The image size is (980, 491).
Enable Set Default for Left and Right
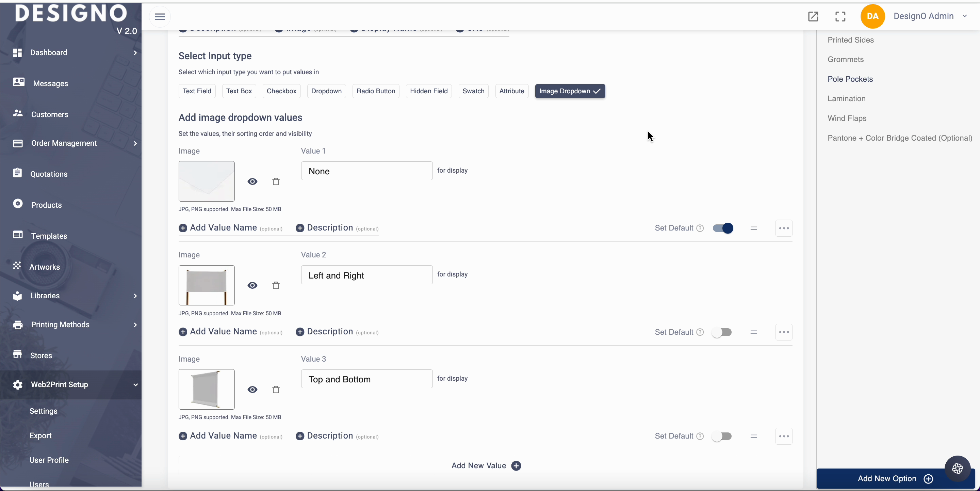point(722,332)
